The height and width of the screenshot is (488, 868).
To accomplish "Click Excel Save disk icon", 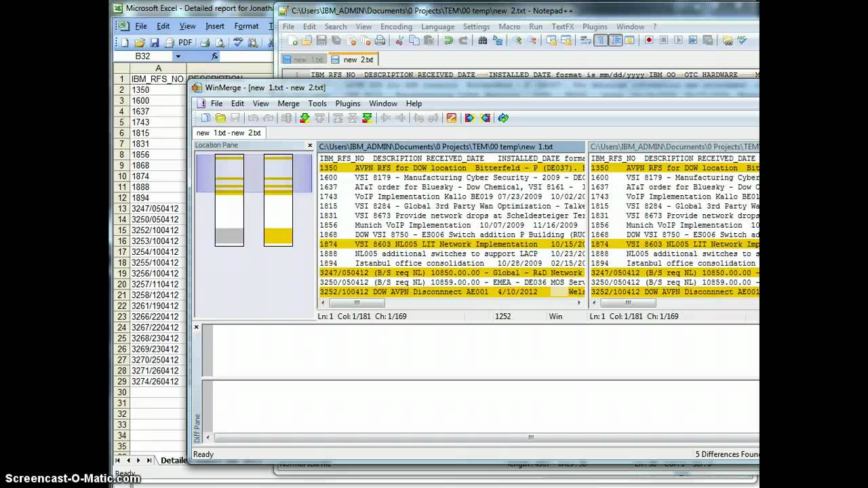I will coord(154,43).
